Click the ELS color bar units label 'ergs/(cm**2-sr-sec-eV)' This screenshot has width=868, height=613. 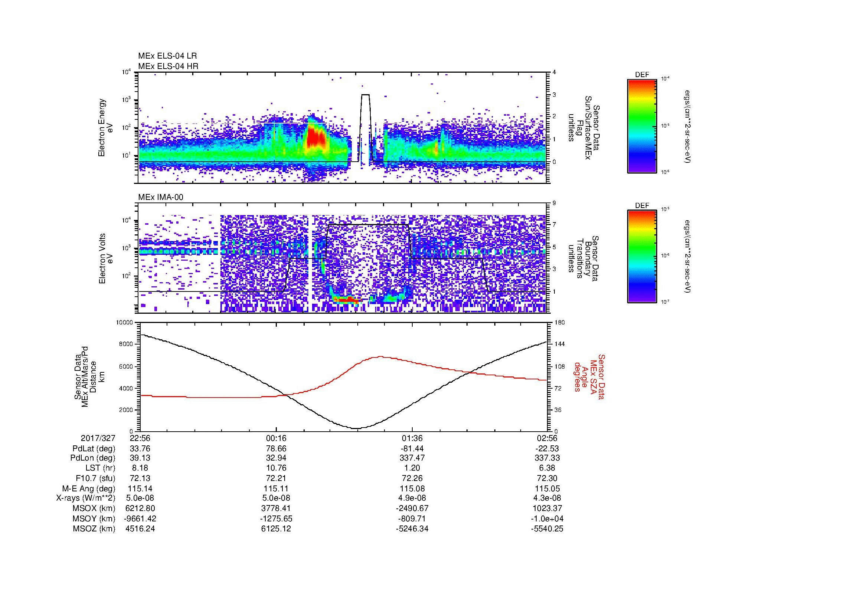(x=688, y=126)
